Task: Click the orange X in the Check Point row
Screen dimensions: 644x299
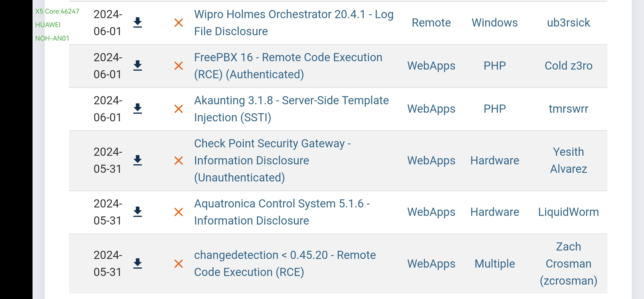Action: click(x=179, y=161)
